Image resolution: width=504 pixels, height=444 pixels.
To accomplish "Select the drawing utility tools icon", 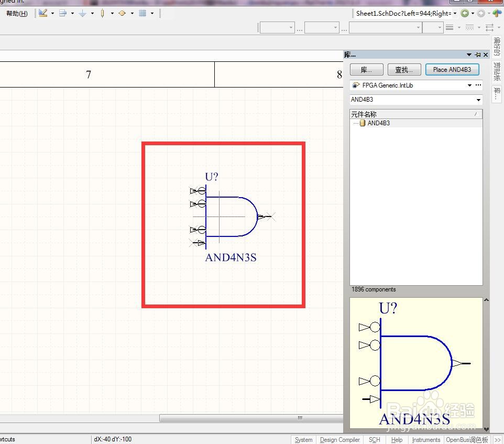I will point(43,13).
